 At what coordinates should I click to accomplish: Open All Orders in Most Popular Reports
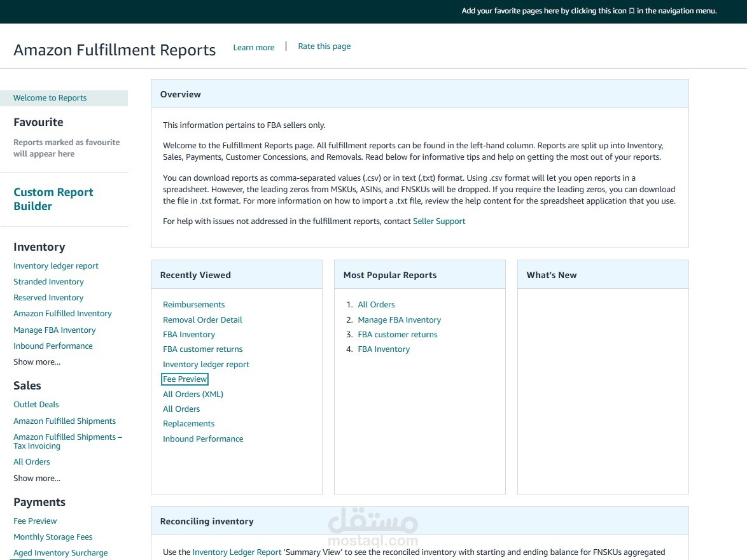pyautogui.click(x=376, y=305)
